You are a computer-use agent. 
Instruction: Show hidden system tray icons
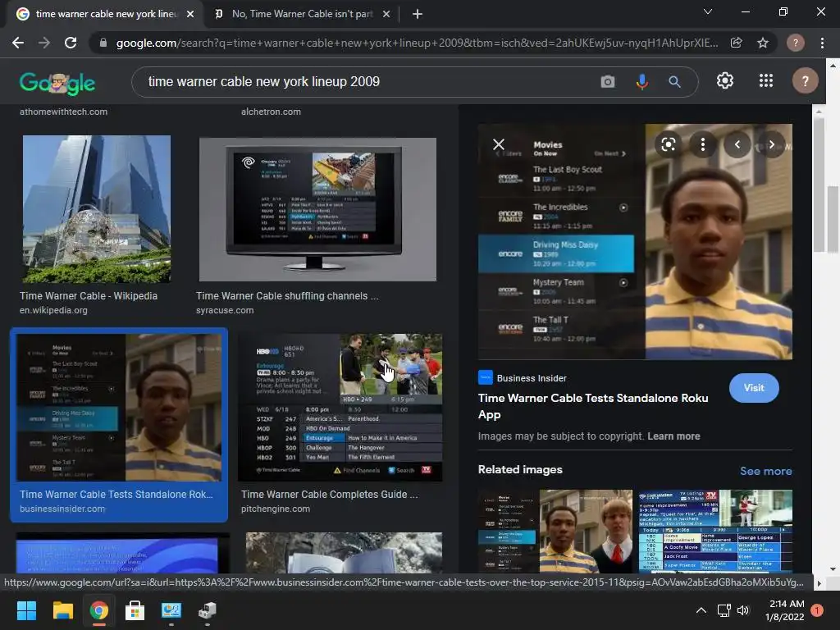coord(701,610)
